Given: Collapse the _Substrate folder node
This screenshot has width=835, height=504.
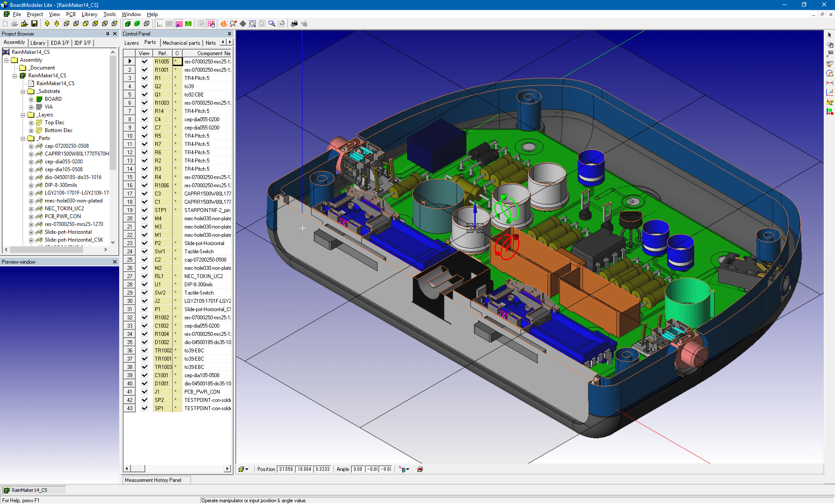Looking at the screenshot, I should (23, 91).
